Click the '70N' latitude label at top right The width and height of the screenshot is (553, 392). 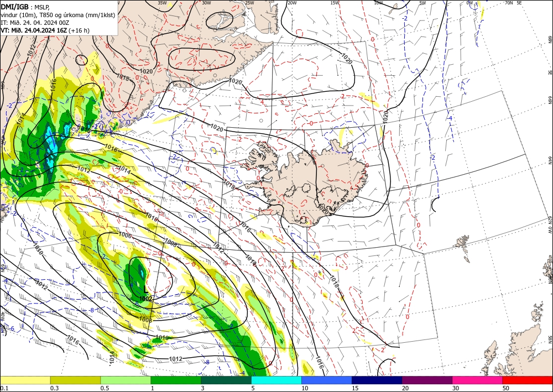pos(509,3)
